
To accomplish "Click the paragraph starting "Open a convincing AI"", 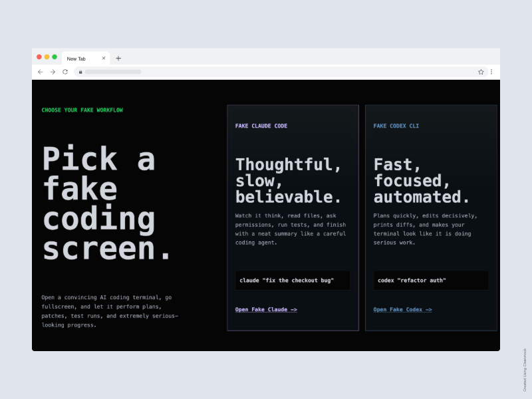I will tap(110, 311).
